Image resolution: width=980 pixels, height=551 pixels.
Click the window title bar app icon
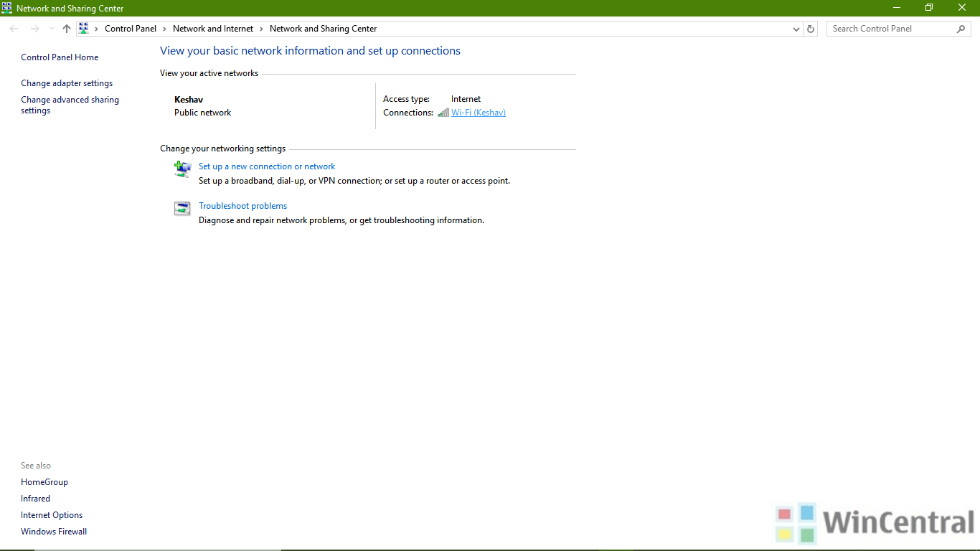click(7, 8)
